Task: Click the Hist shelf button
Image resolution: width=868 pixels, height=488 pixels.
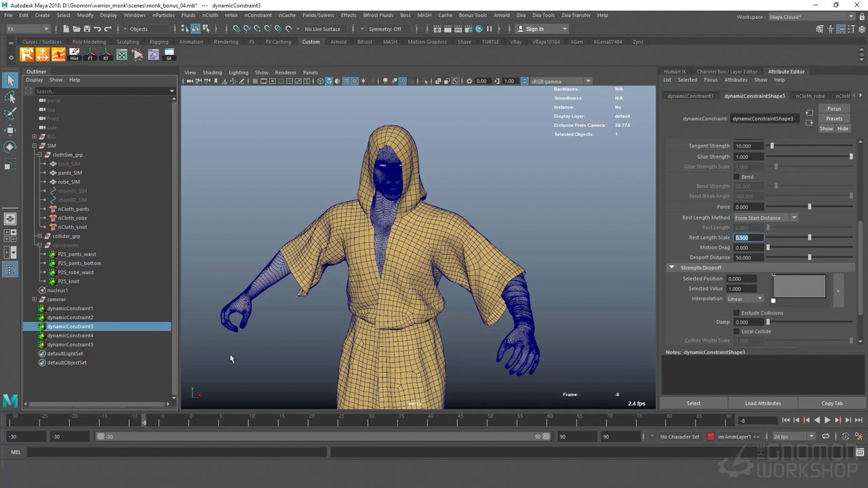Action: (x=75, y=54)
